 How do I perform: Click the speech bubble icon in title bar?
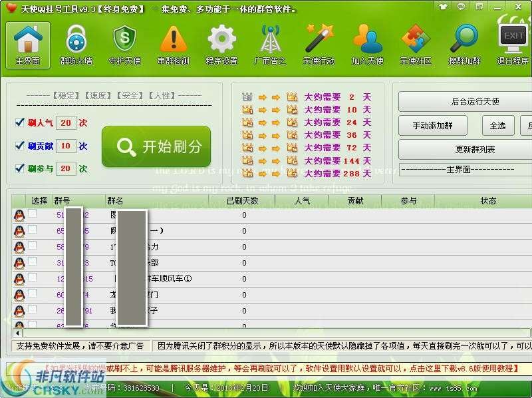point(461,7)
